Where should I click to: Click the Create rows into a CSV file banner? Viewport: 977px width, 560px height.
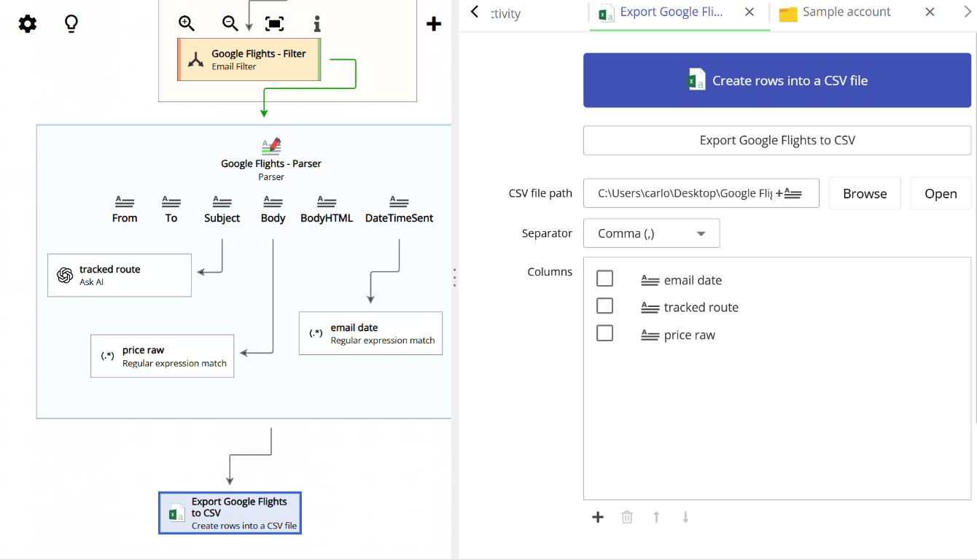coord(777,81)
